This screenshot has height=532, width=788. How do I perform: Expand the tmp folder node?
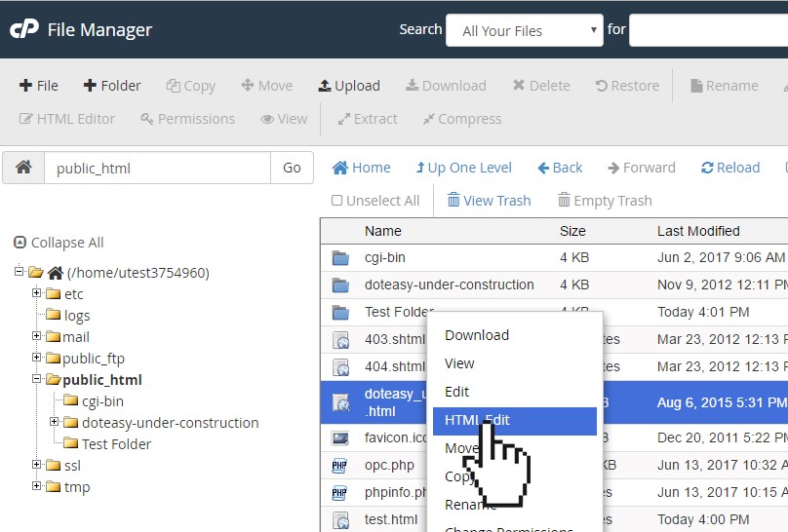[x=36, y=486]
